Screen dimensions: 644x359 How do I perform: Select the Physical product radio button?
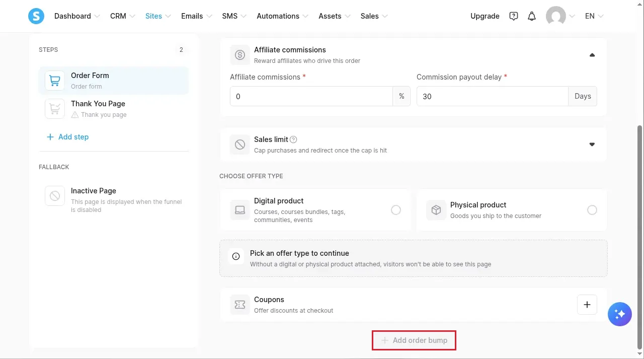click(592, 210)
